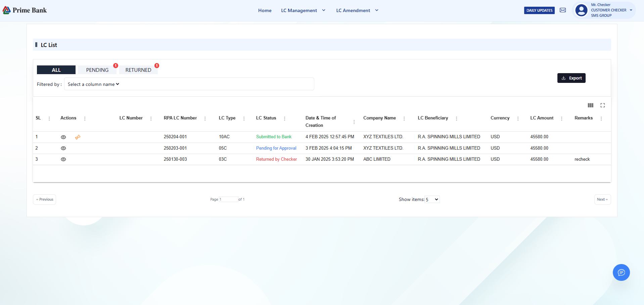Image resolution: width=644 pixels, height=305 pixels.
Task: Click the Previous page button
Action: pyautogui.click(x=45, y=199)
